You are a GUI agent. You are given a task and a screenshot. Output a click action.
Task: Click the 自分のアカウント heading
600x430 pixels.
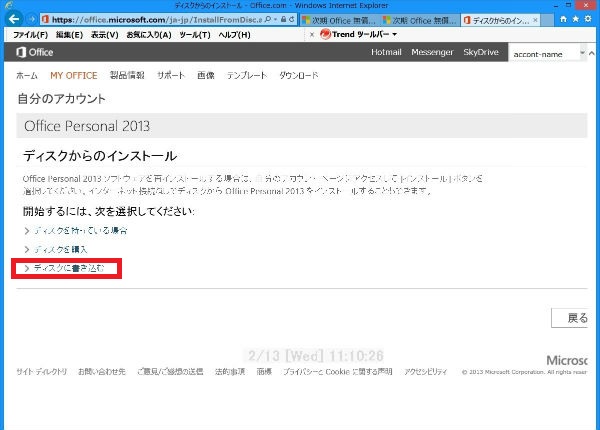click(x=61, y=99)
